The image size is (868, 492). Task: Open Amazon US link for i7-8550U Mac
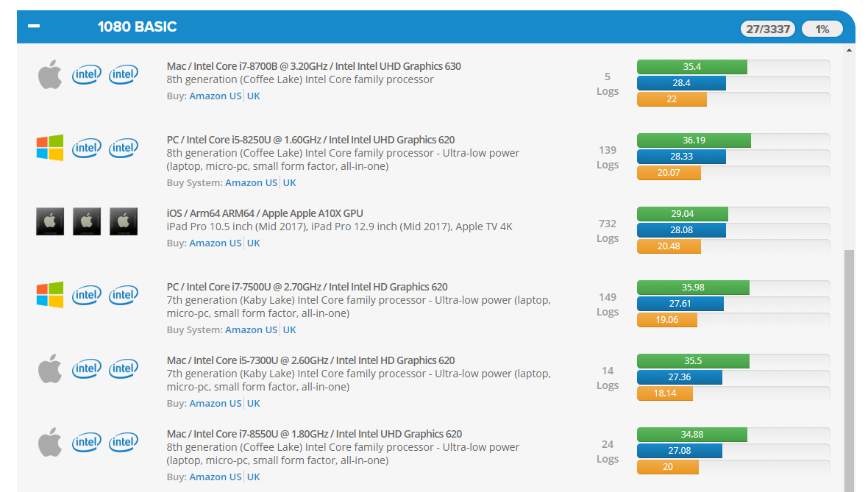tap(216, 477)
